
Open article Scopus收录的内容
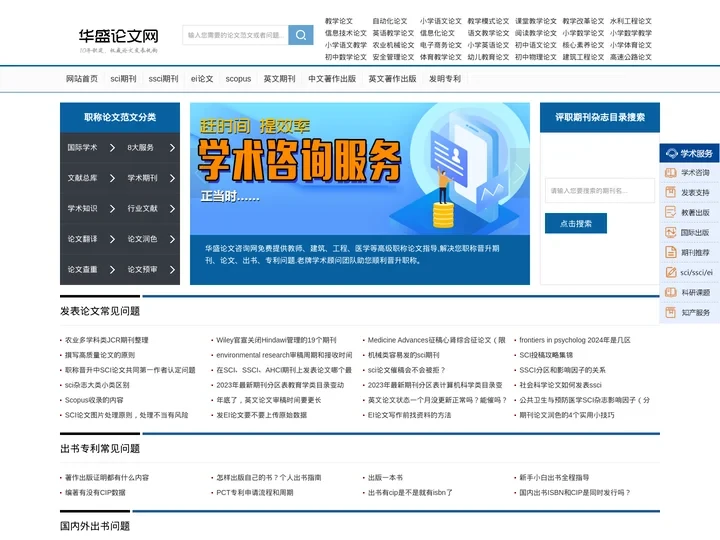94,400
